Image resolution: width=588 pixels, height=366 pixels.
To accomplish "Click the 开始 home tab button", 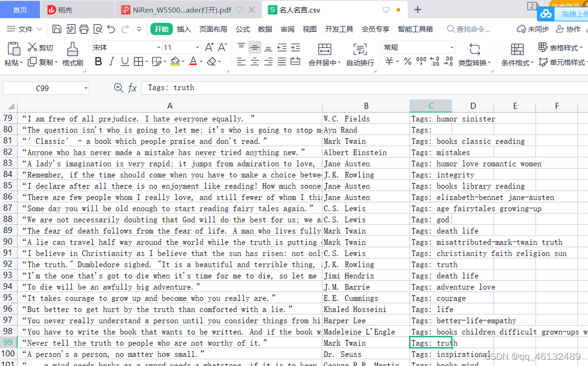I will point(161,29).
